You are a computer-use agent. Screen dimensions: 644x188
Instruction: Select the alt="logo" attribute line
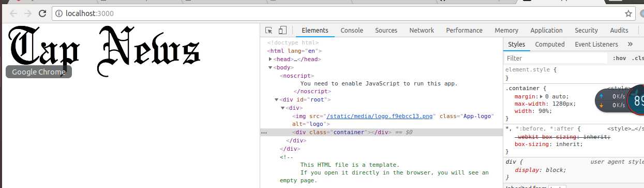pos(311,124)
